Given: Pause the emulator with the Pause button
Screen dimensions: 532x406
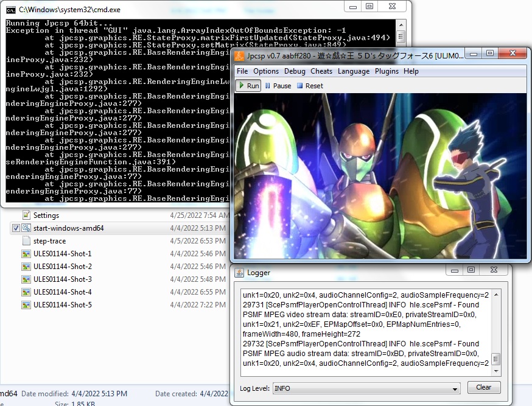Looking at the screenshot, I should [x=278, y=86].
